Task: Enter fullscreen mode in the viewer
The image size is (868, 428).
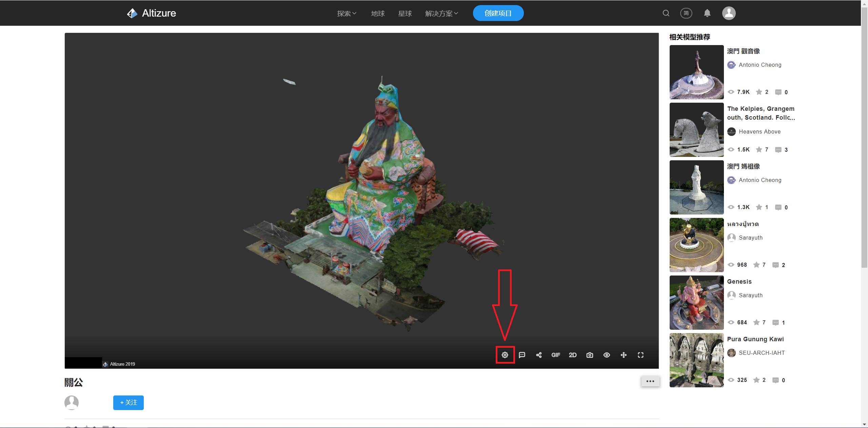Action: click(640, 355)
